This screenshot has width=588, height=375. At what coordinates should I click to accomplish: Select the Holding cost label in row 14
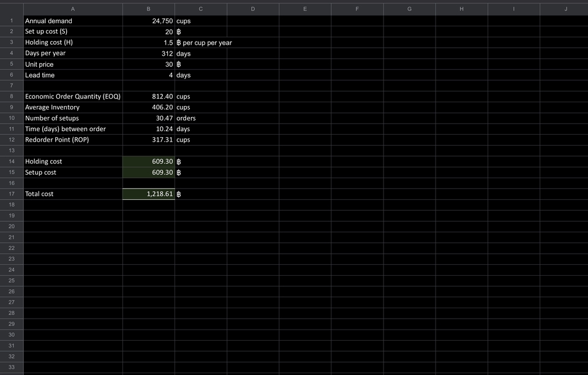(x=43, y=161)
